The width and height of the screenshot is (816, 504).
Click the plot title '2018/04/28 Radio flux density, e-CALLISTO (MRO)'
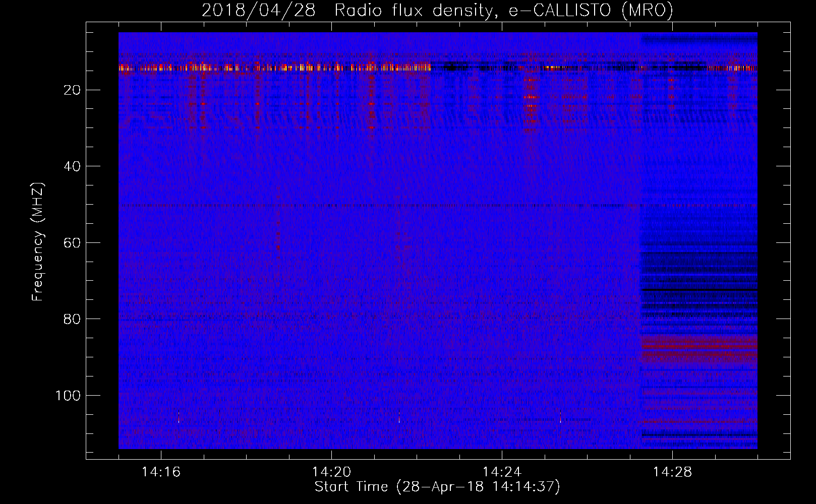coord(437,10)
